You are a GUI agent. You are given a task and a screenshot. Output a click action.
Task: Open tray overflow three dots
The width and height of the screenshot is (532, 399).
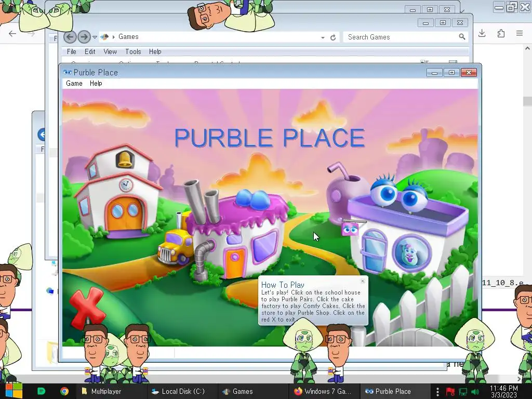click(x=437, y=392)
